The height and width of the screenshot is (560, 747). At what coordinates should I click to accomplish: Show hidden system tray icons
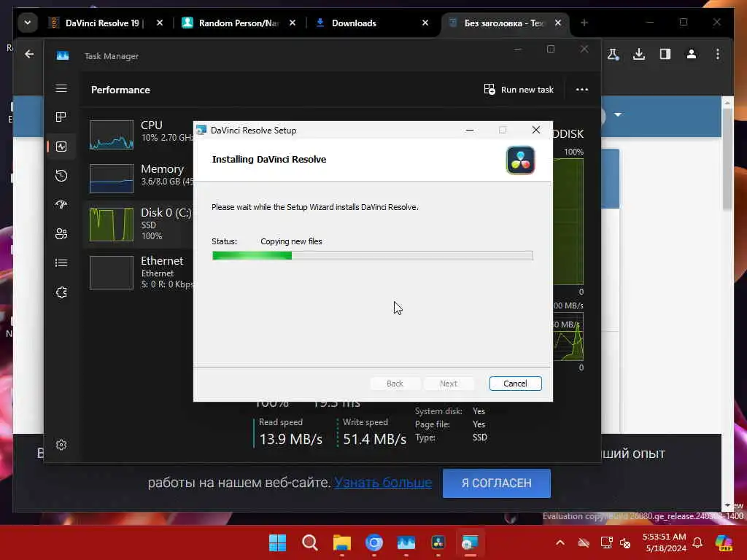point(560,542)
